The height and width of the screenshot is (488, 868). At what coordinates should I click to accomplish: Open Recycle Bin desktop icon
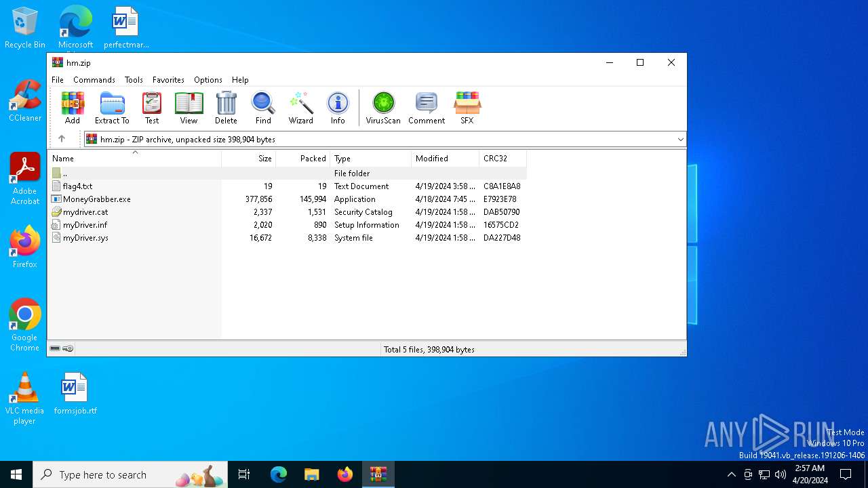click(24, 28)
